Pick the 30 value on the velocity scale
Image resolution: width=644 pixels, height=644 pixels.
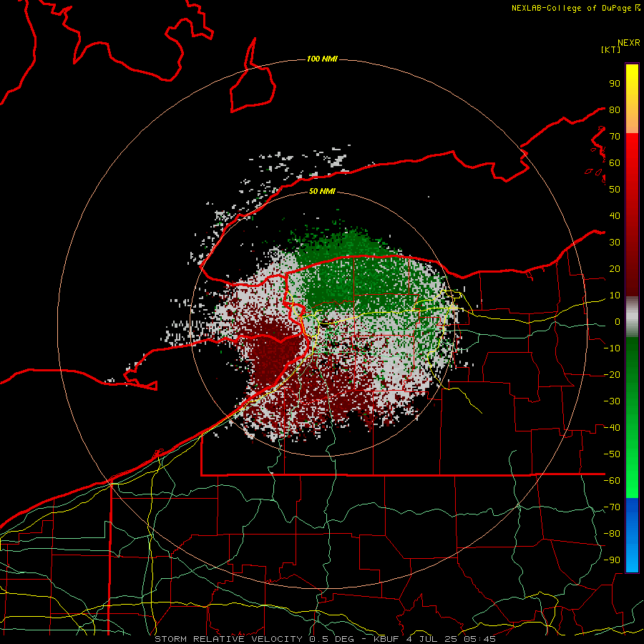615,243
